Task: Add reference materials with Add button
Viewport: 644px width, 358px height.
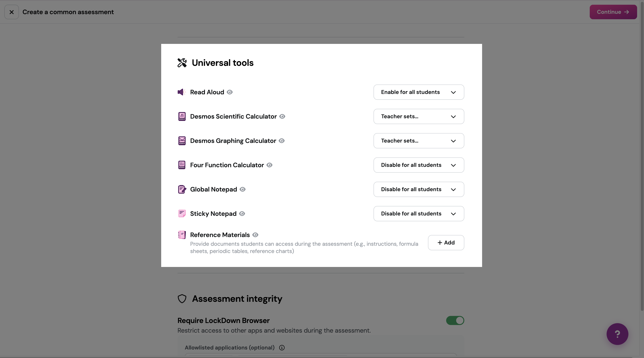Action: coord(446,243)
